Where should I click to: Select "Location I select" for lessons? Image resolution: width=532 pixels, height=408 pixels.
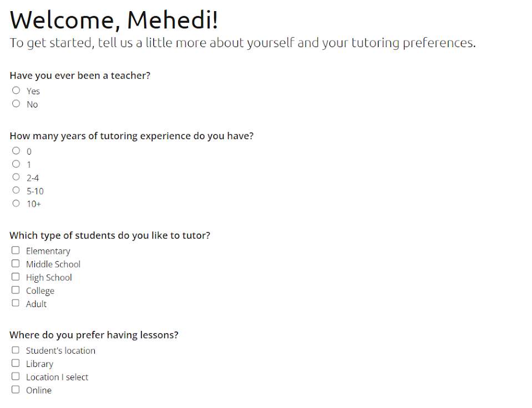pyautogui.click(x=15, y=376)
